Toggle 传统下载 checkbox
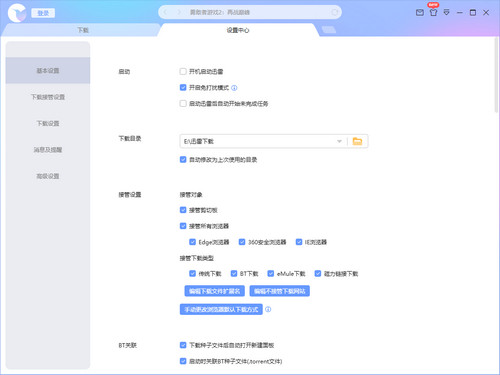The image size is (500, 375). click(x=192, y=274)
